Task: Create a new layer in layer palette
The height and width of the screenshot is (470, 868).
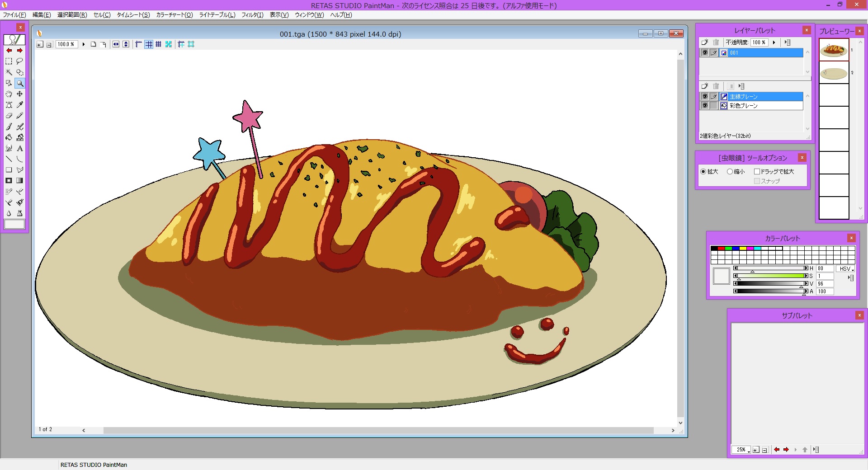Action: (x=705, y=42)
